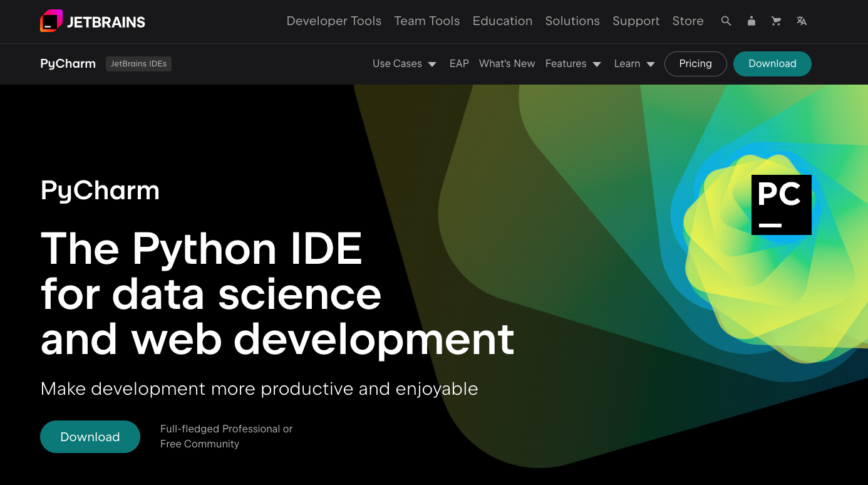Expand the Learn dropdown
868x485 pixels.
tap(634, 63)
